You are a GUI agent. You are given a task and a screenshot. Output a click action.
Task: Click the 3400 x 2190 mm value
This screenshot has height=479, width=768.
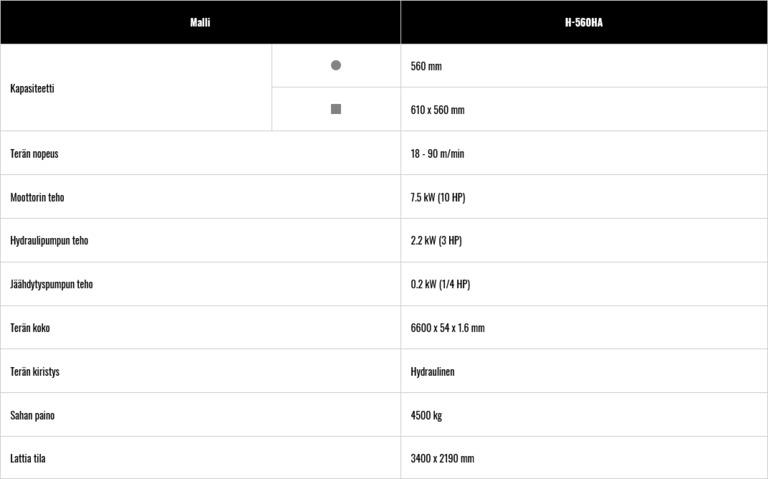coord(442,458)
